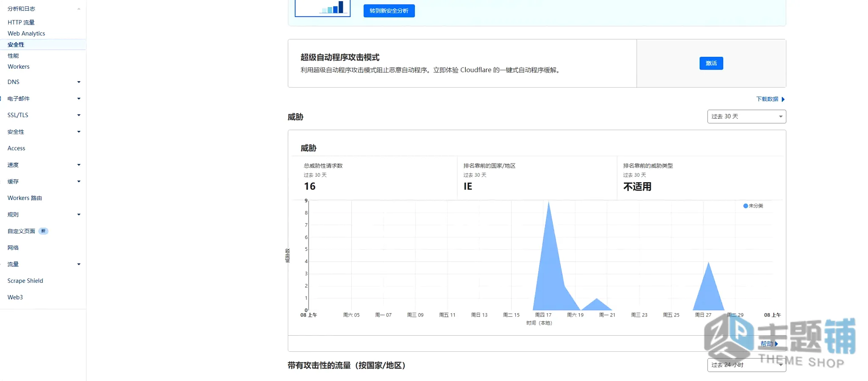Image resolution: width=868 pixels, height=381 pixels.
Task: Click the 激活 button for bot fight mode
Action: (711, 63)
